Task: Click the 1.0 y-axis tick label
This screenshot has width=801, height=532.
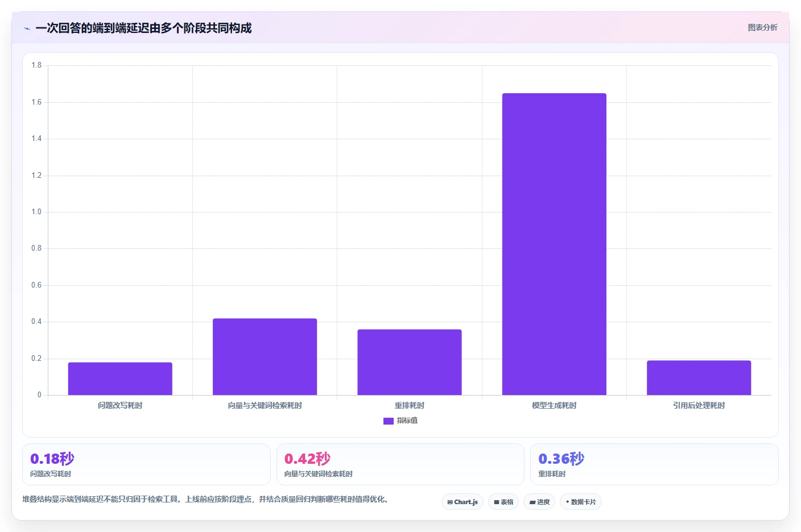Action: (x=36, y=212)
